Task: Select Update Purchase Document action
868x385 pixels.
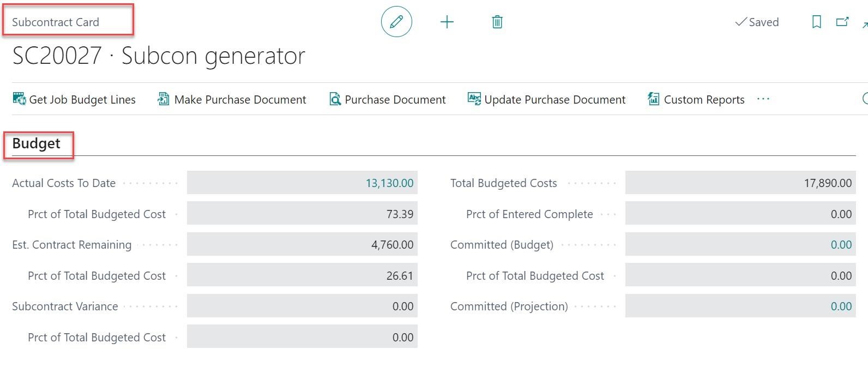Action: [547, 99]
